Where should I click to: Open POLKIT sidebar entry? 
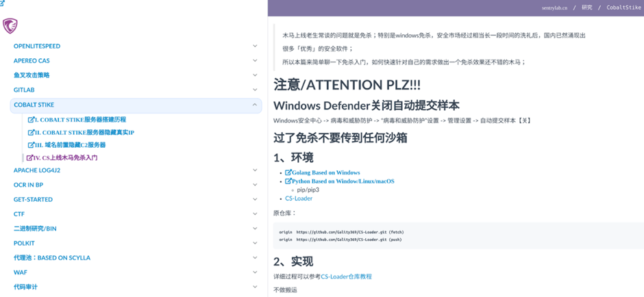24,243
